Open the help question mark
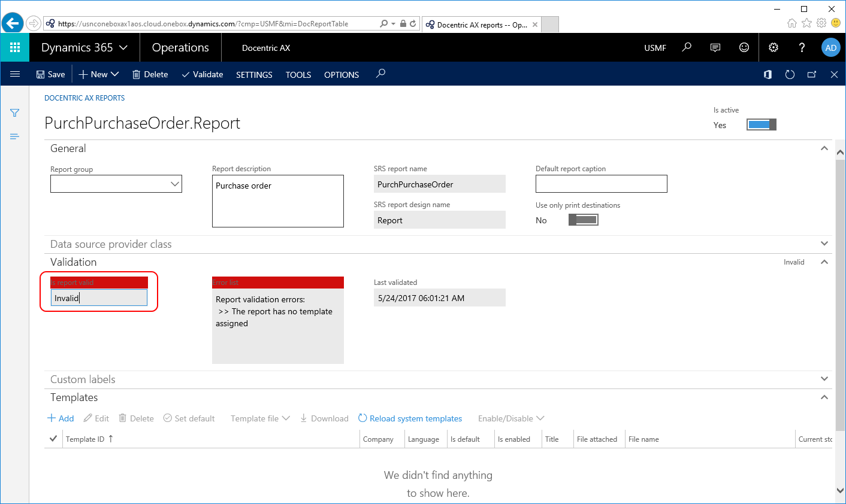Viewport: 846px width, 504px height. pos(802,47)
